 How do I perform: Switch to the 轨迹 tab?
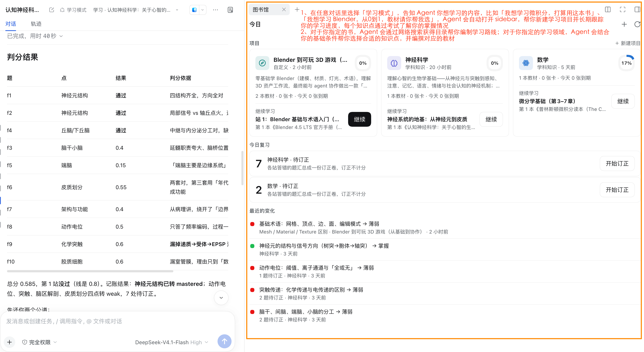36,24
